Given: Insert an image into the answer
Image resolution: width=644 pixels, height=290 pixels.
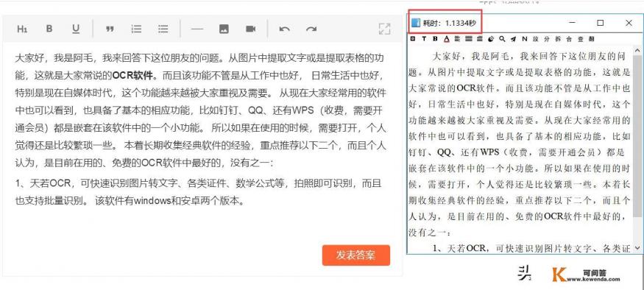Looking at the screenshot, I should tap(224, 29).
